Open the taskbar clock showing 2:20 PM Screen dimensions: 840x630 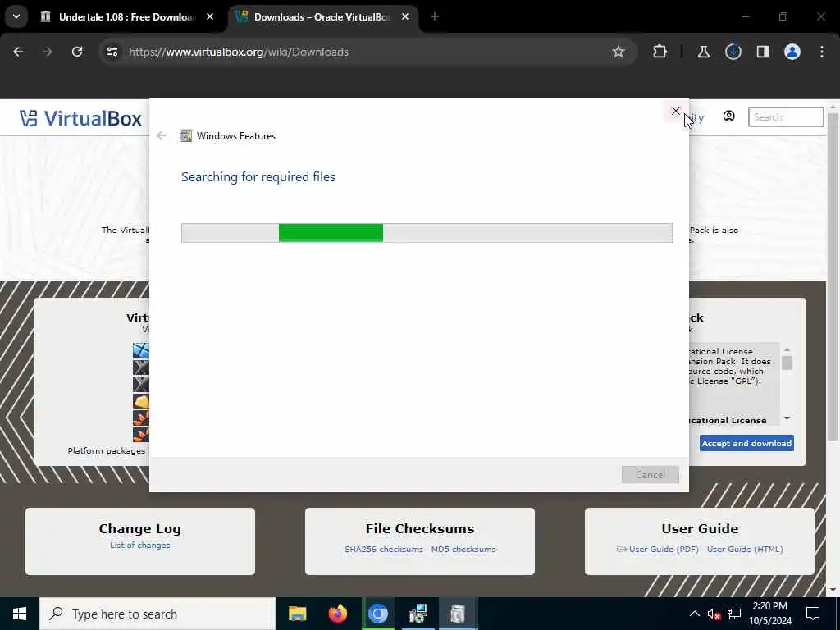pos(770,614)
